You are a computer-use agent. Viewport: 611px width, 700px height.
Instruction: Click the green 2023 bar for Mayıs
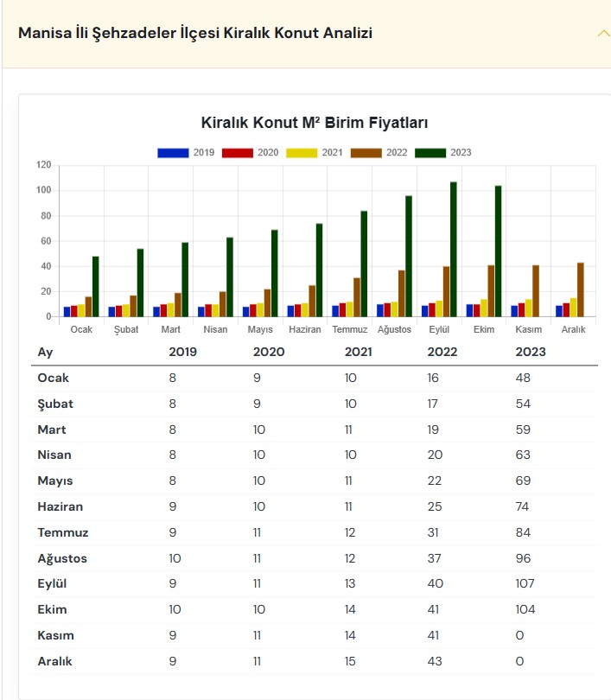275,273
